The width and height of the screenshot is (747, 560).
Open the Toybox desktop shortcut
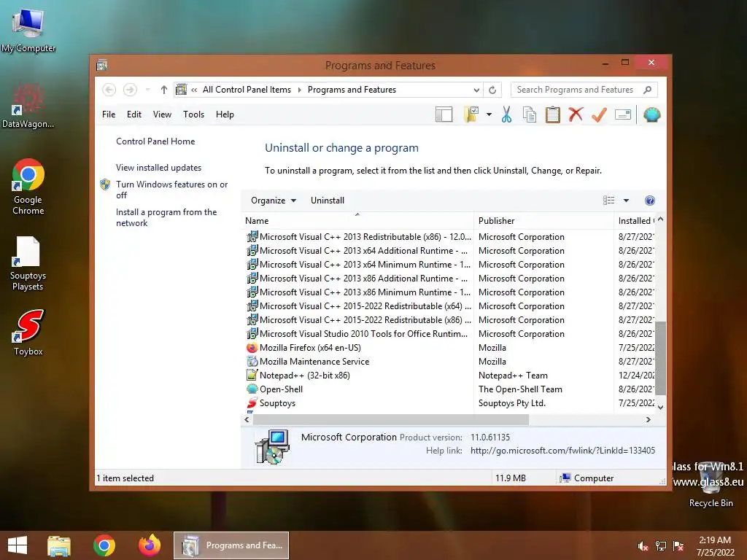[x=28, y=332]
